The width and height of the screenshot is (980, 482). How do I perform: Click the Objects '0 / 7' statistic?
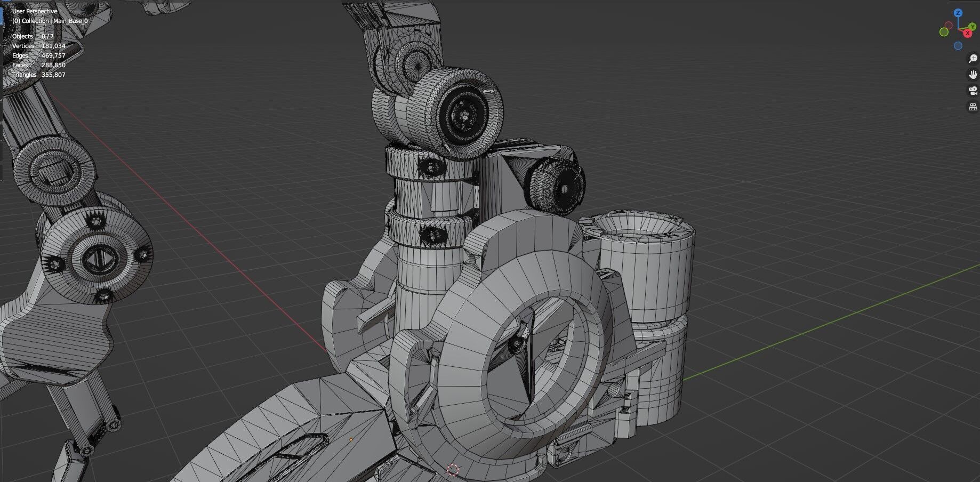47,36
